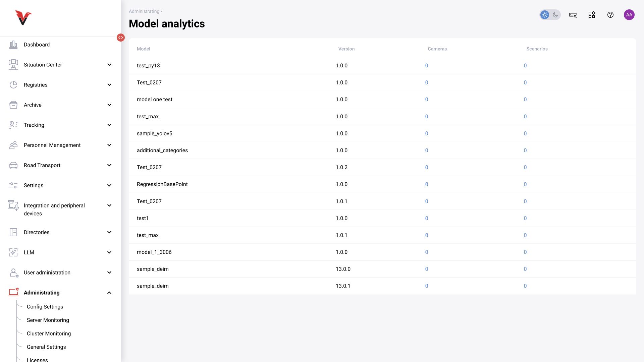Open Cameras count for RegressionBasePoint

[427, 184]
